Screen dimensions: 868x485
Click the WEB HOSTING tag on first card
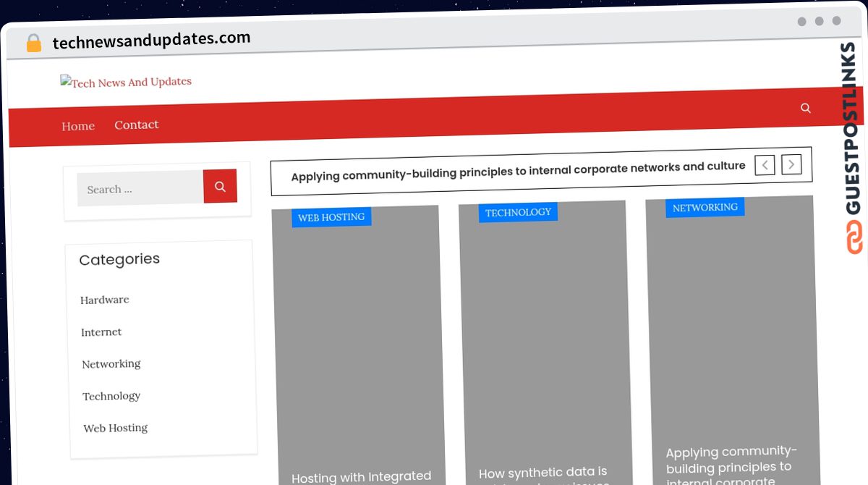pyautogui.click(x=331, y=217)
